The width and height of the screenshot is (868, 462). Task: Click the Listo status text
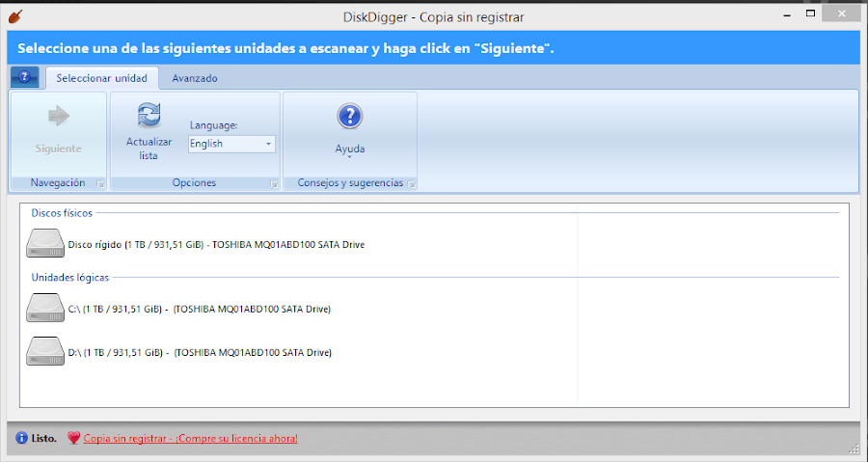[43, 438]
